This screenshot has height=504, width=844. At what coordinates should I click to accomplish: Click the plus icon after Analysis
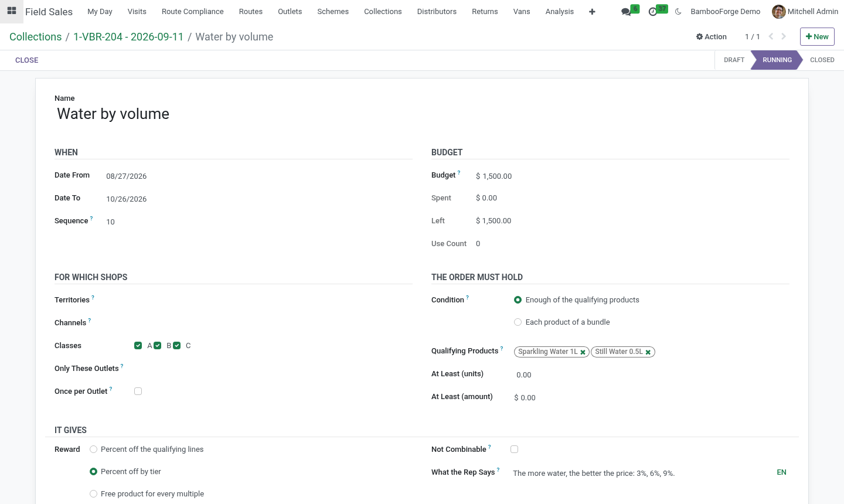coord(592,12)
